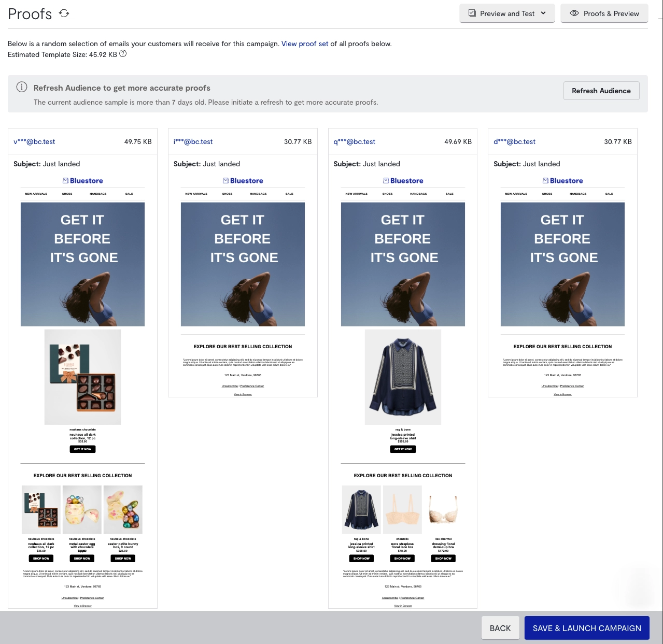Click the Bluestore logo in the v***@bc.test proof

coord(82,181)
